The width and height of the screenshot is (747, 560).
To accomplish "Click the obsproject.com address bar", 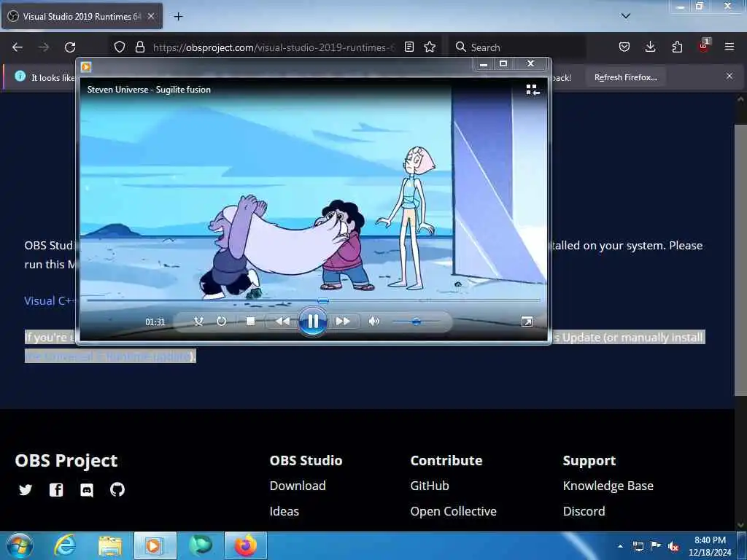I will (274, 47).
